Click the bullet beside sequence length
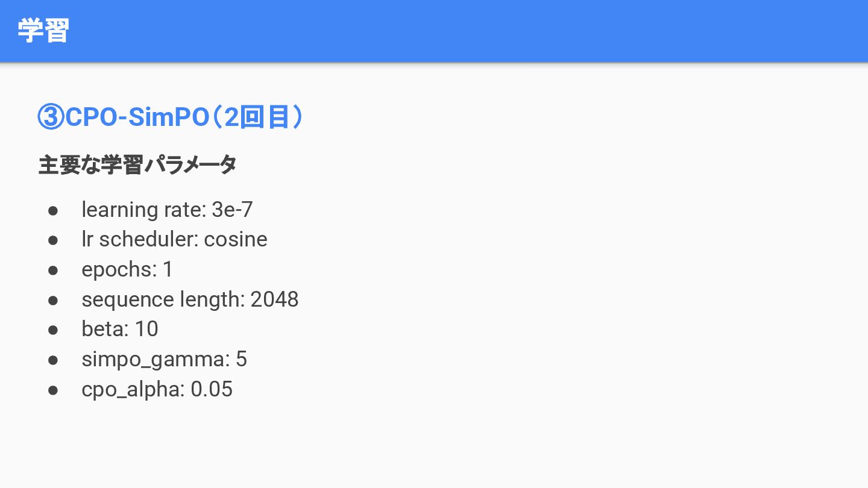This screenshot has width=868, height=488. pyautogui.click(x=53, y=300)
